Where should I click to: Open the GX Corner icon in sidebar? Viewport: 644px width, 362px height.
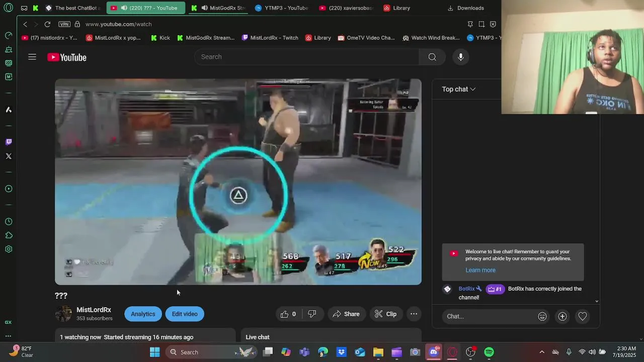8,322
